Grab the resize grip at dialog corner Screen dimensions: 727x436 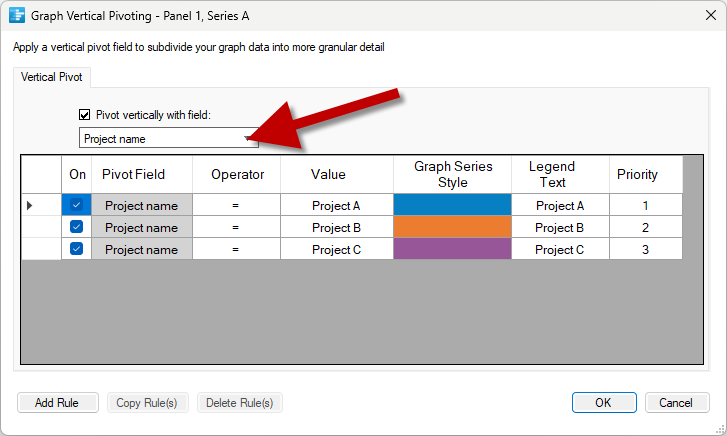point(721,430)
